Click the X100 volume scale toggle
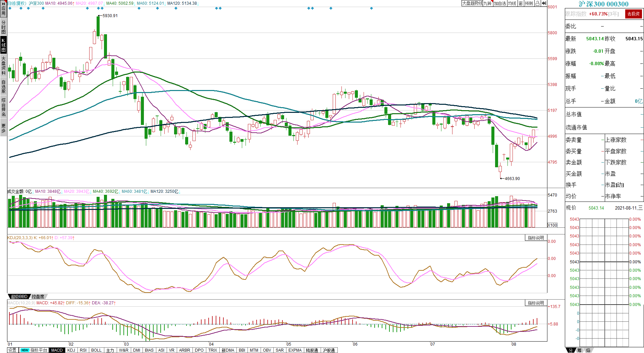Image resolution: width=644 pixels, height=353 pixels. [x=552, y=225]
